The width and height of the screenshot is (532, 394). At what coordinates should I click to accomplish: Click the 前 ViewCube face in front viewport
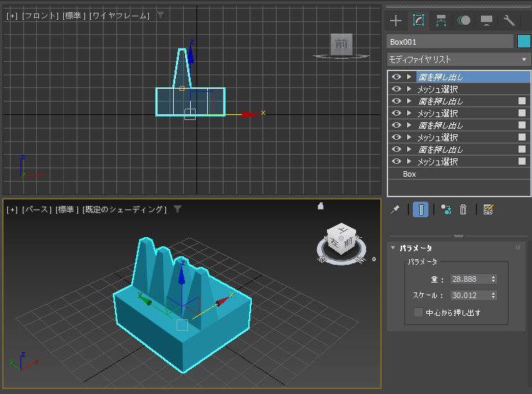[341, 44]
